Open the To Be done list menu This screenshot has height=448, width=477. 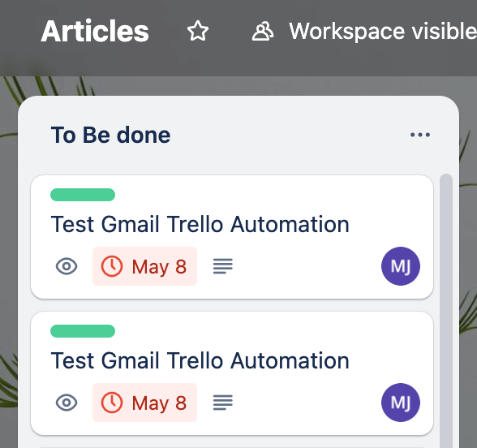(x=420, y=135)
